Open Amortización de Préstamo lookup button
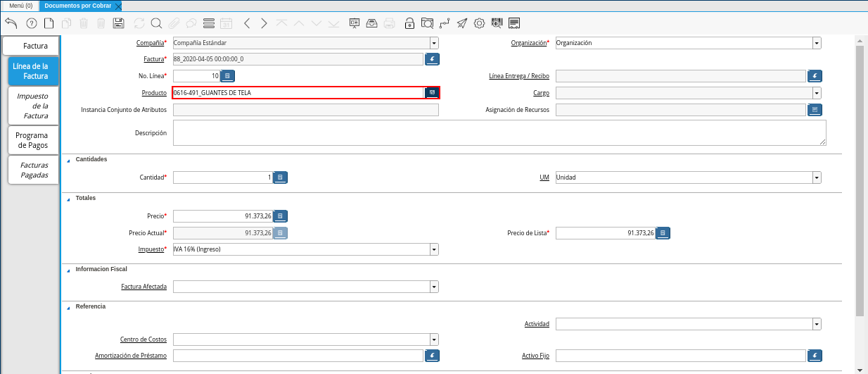The width and height of the screenshot is (868, 374). click(x=432, y=356)
